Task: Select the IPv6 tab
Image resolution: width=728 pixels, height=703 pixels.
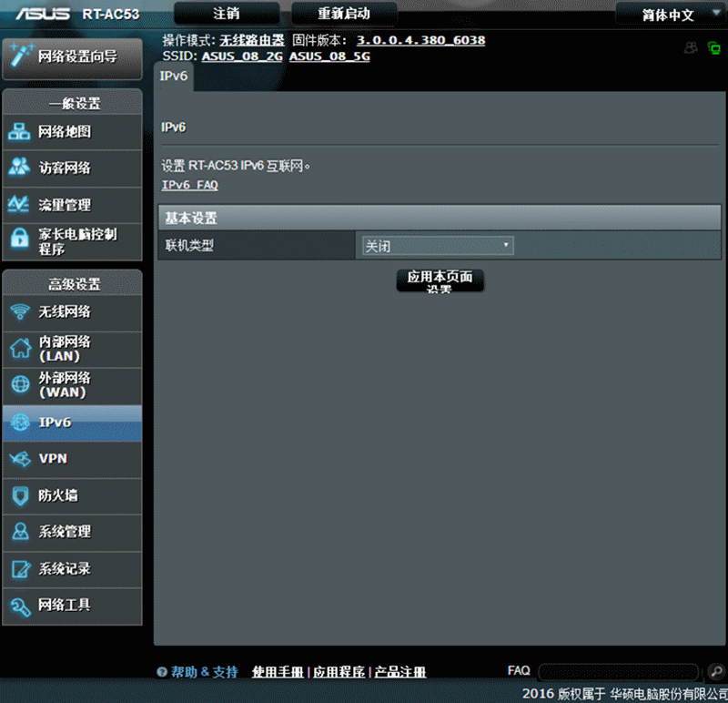Action: 174,76
